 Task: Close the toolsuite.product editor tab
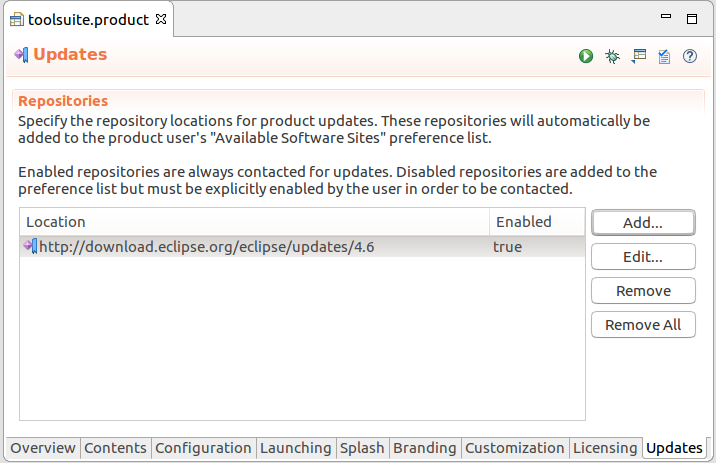(161, 19)
